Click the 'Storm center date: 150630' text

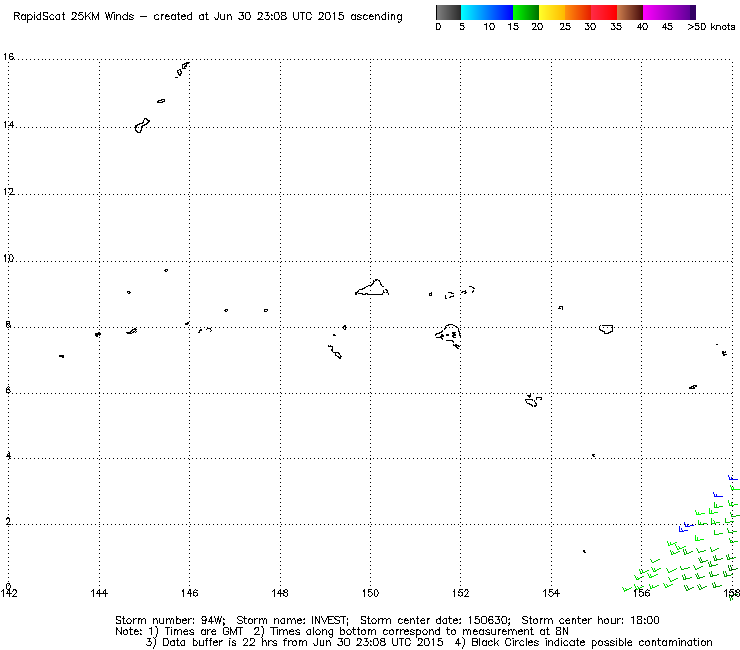pos(434,620)
